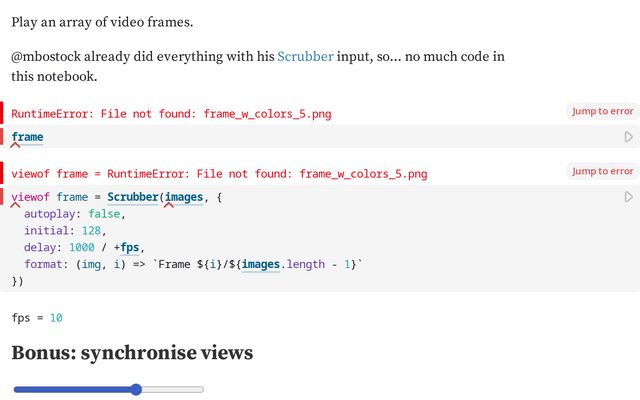
Task: Select the "fps = 10" cell
Action: point(37,317)
